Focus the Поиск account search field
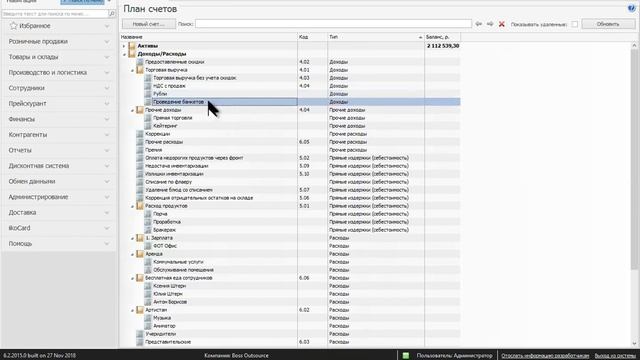Viewport: 640px width, 360px height. pyautogui.click(x=333, y=24)
